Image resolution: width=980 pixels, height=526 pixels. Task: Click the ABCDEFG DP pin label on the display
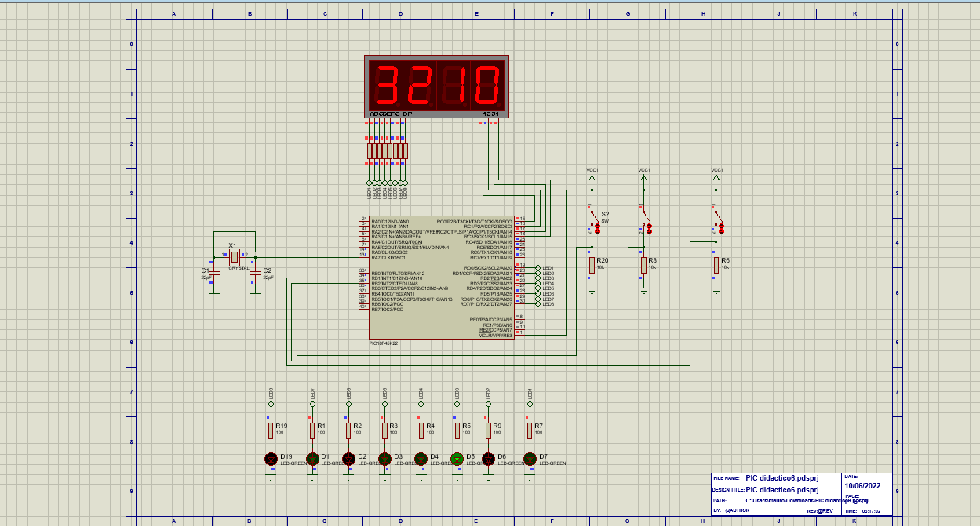coord(391,114)
